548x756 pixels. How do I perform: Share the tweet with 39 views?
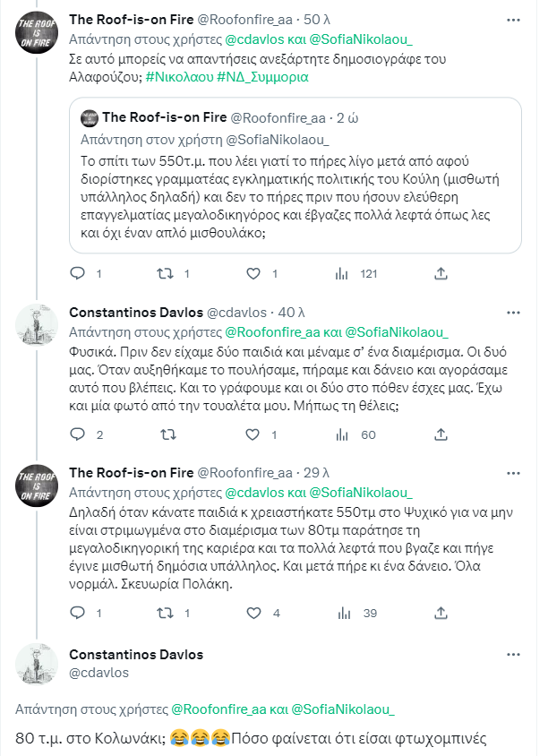[441, 613]
